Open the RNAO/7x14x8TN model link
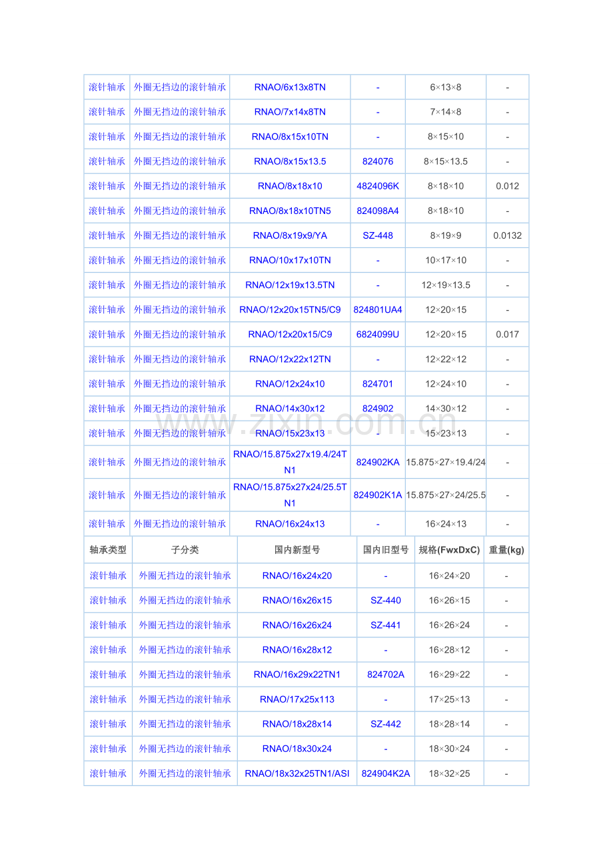Viewport: 613px width, 868px height. point(290,112)
